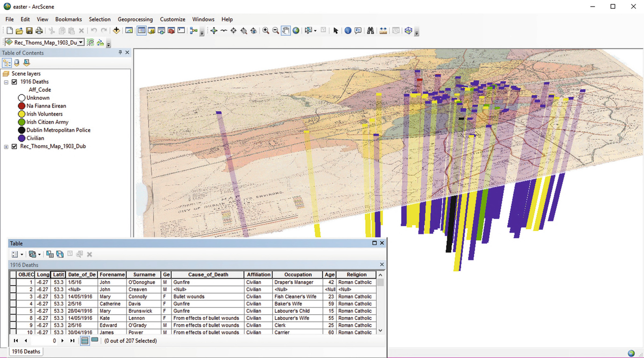This screenshot has height=358, width=644.
Task: Open the Python window
Action: [x=181, y=31]
